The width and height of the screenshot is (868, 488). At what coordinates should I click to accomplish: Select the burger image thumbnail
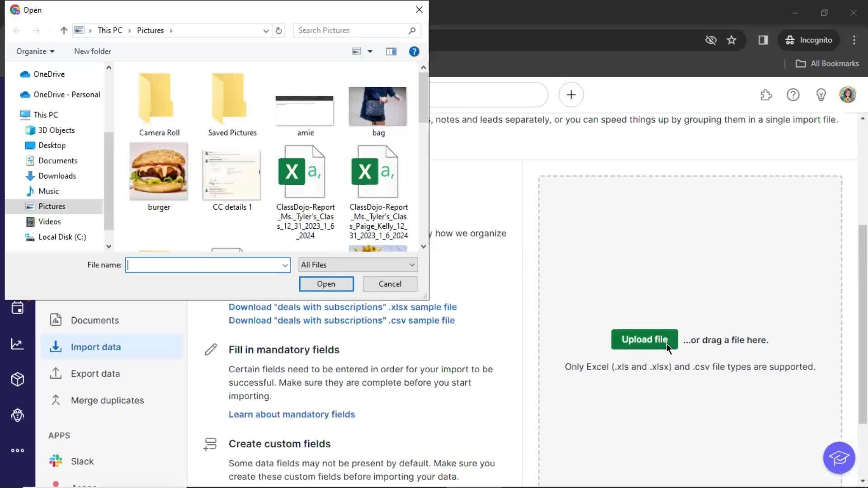159,172
